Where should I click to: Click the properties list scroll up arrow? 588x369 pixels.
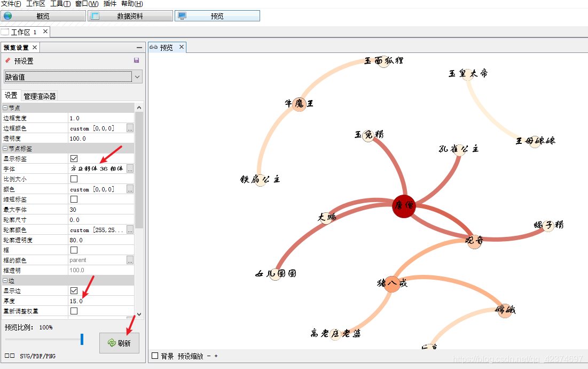coord(139,107)
